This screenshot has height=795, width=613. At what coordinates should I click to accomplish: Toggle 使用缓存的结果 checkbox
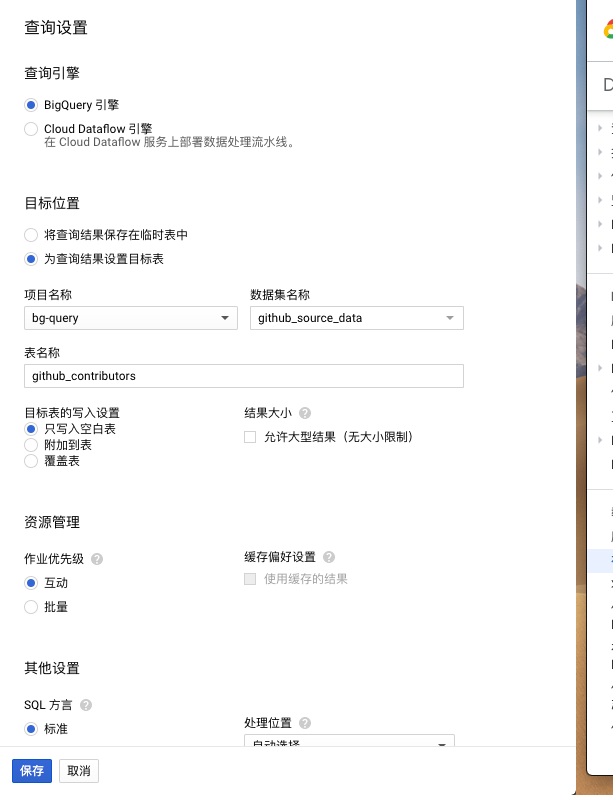250,579
